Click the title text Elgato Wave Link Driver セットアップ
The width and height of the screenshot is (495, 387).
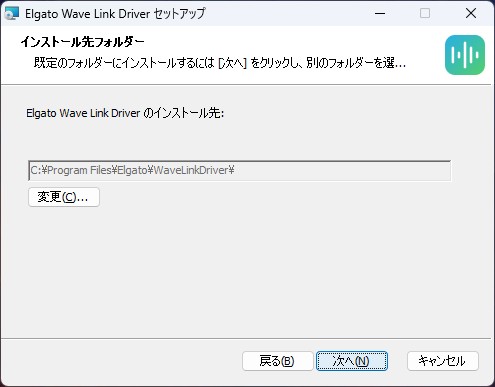115,14
